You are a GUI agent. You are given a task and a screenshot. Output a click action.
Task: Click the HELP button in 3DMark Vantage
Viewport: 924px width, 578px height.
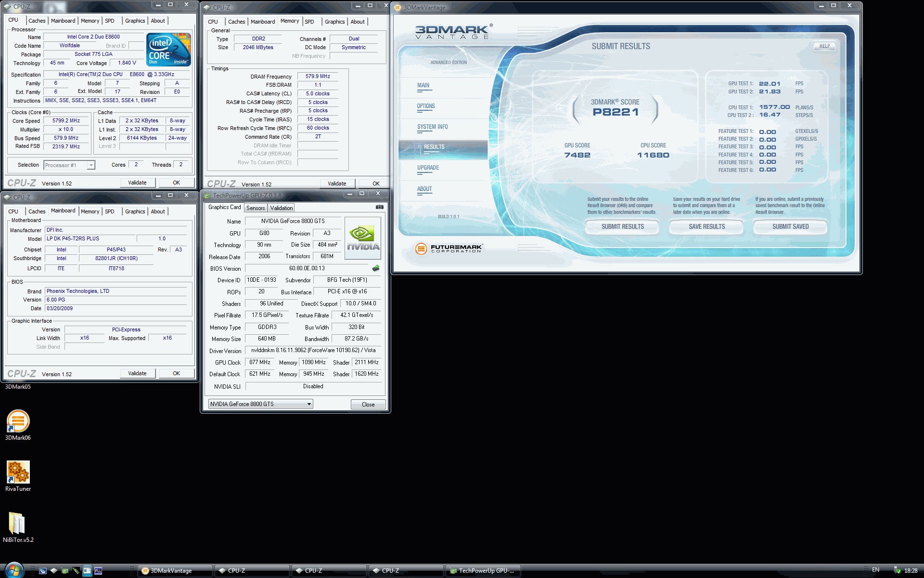(x=825, y=46)
